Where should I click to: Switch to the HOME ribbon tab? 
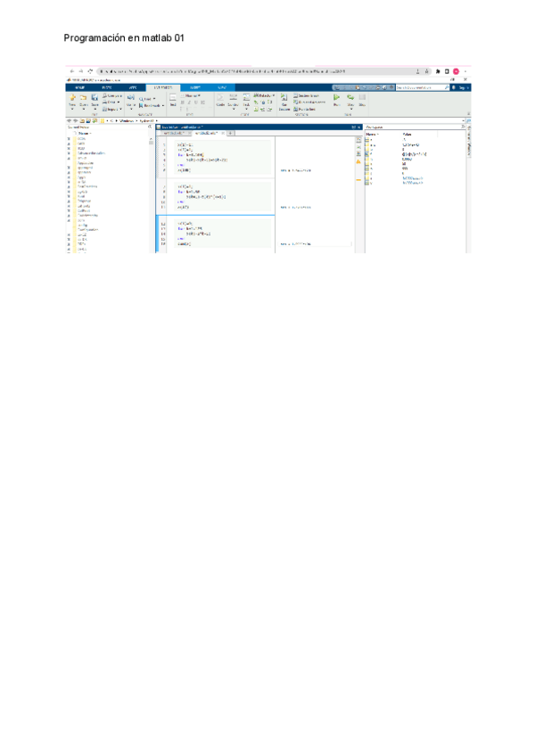pyautogui.click(x=80, y=87)
